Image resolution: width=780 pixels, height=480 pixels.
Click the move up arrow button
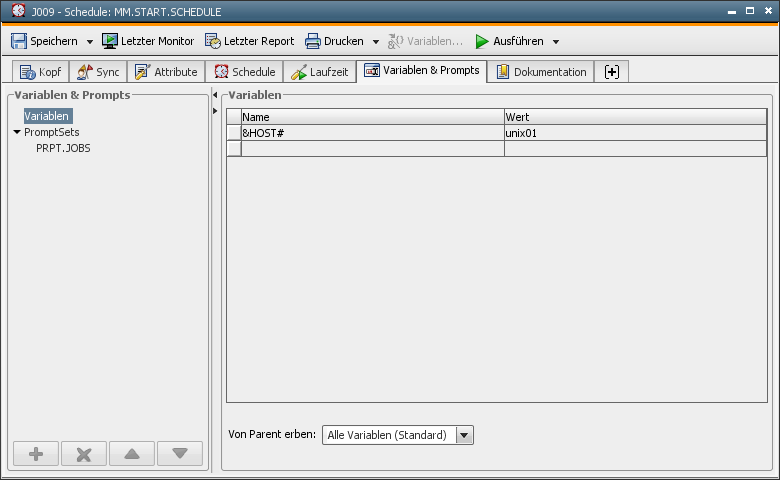pos(132,454)
